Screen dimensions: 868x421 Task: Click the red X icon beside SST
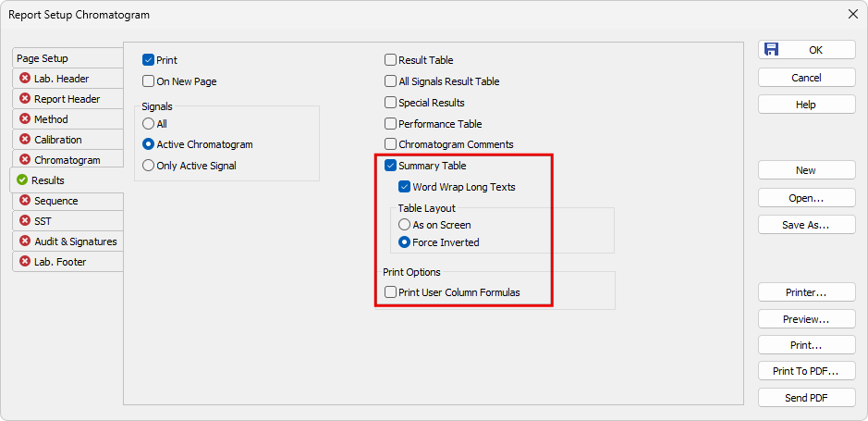pos(24,221)
